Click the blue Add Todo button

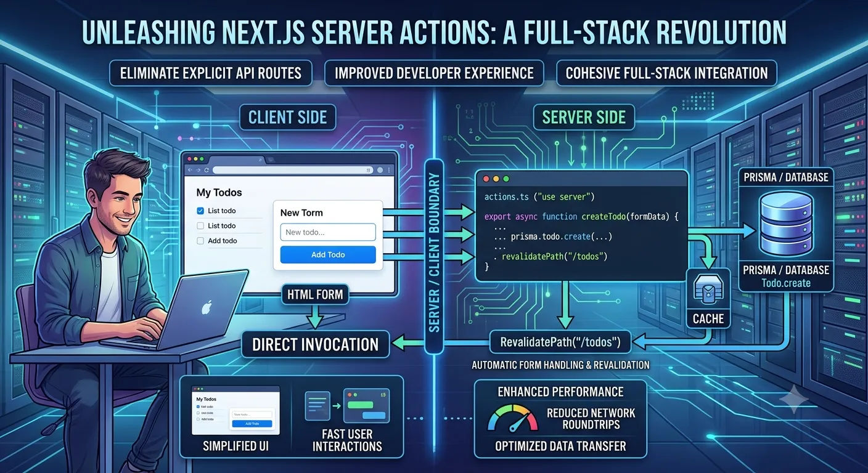point(328,254)
